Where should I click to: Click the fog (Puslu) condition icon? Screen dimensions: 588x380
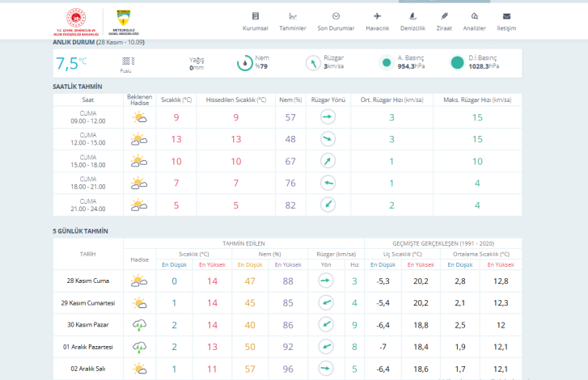pyautogui.click(x=127, y=61)
